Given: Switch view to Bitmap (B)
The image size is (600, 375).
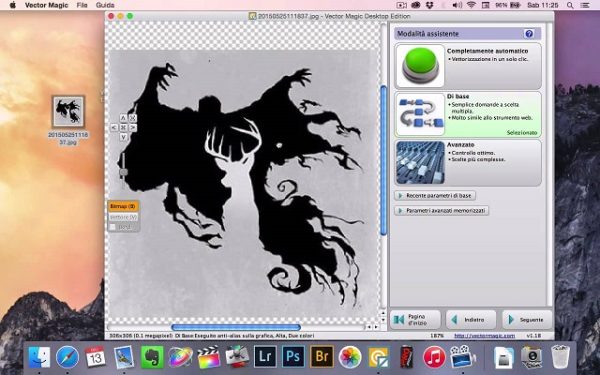Looking at the screenshot, I should pos(123,206).
